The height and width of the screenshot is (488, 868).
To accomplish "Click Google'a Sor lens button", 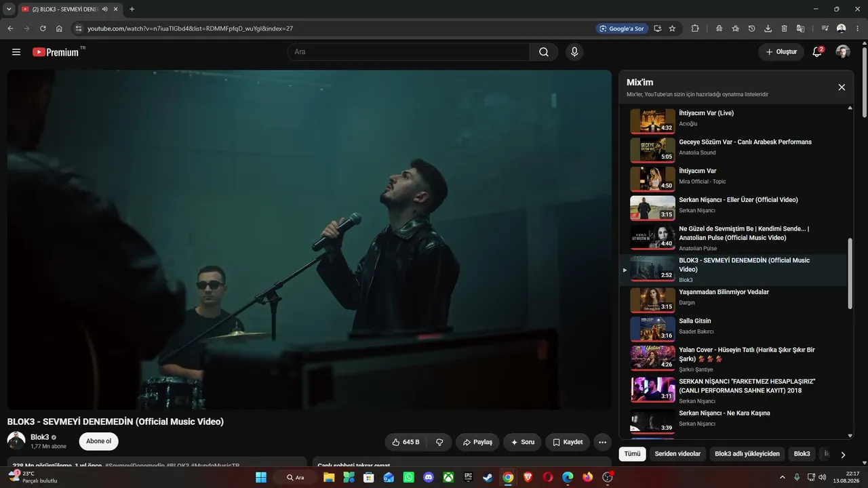I will click(622, 28).
